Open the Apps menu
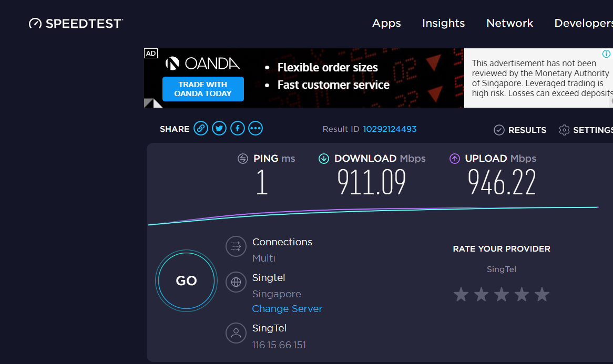The image size is (613, 364). 386,24
